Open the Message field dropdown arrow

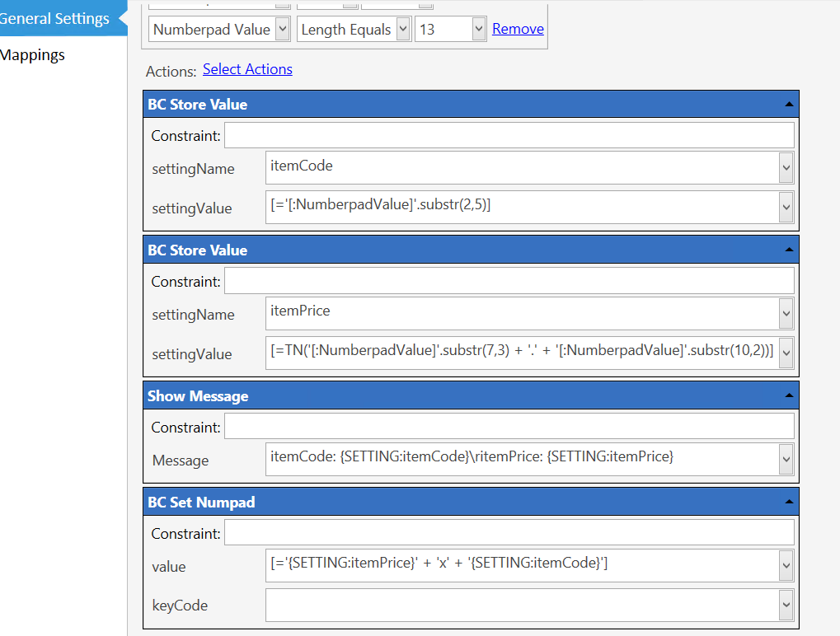click(x=786, y=459)
